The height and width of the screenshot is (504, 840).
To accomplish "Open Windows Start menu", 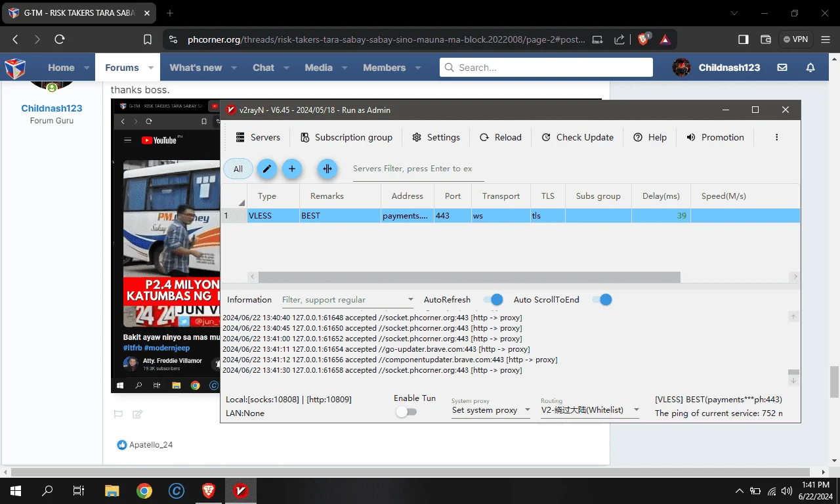I will tap(15, 490).
